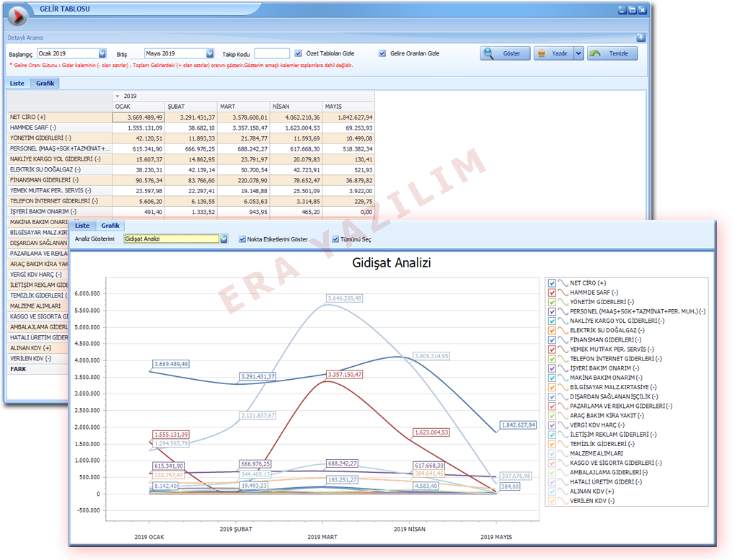This screenshot has width=735, height=560.
Task: Collapse the Detaylı Arama panel with its corner icon
Action: 641,37
